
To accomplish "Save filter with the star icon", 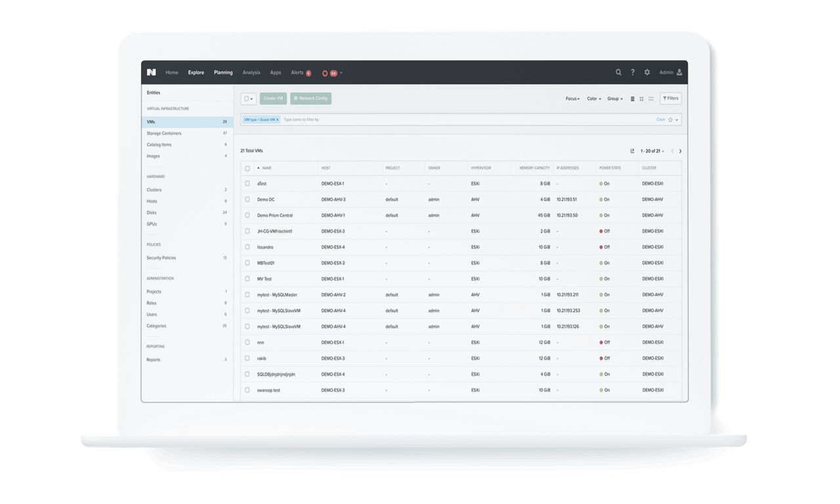I will [671, 120].
